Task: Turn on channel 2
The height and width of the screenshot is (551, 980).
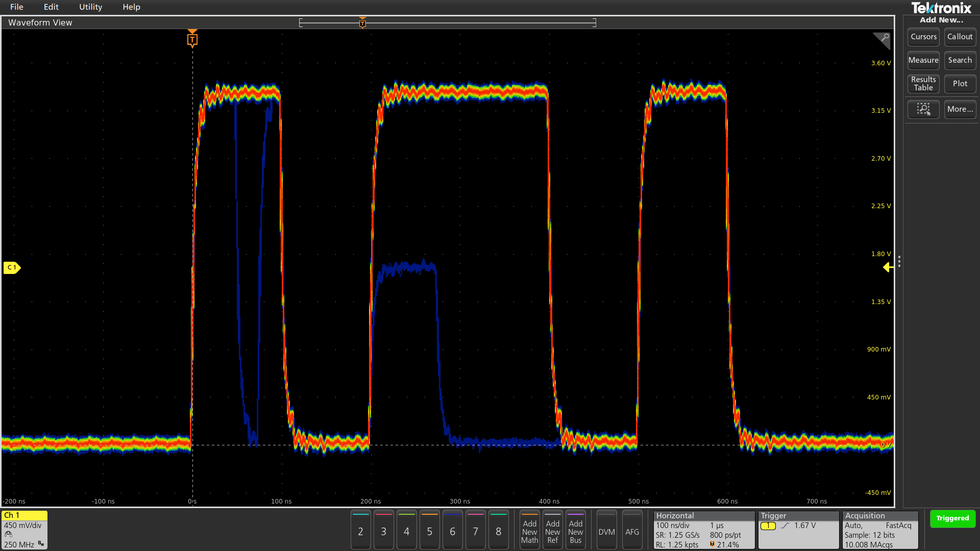Action: pyautogui.click(x=360, y=531)
